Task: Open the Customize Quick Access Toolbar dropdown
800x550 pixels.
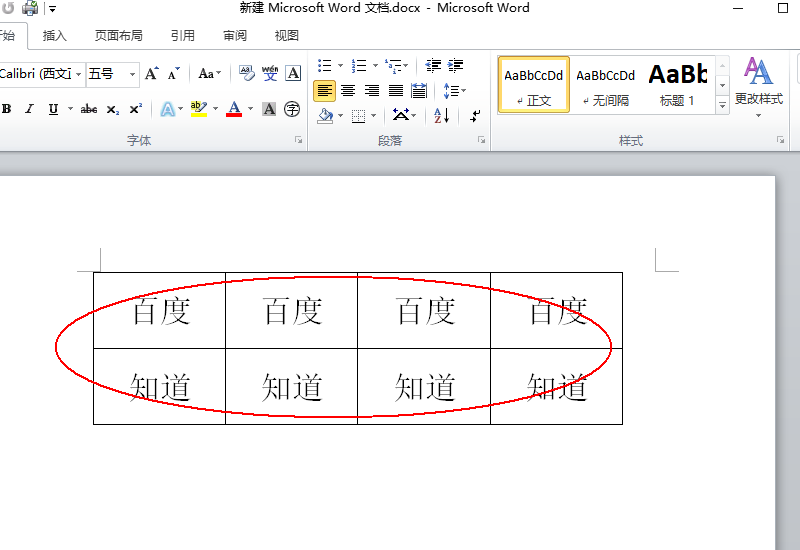Action: [x=52, y=9]
